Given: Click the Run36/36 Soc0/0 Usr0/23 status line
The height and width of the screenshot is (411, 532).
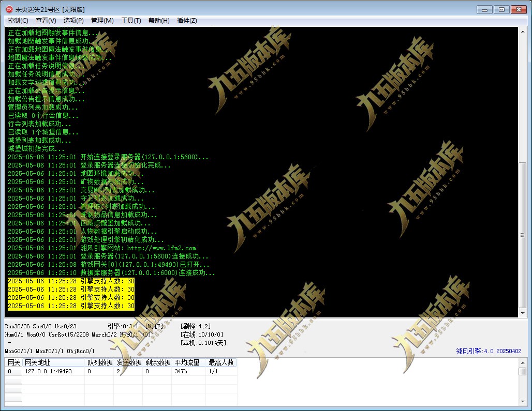Looking at the screenshot, I should pyautogui.click(x=41, y=326).
